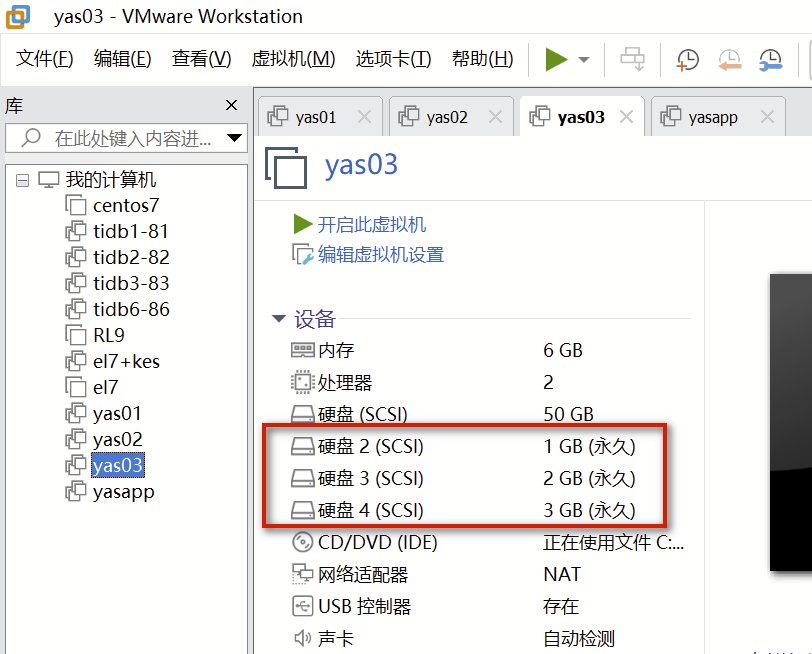This screenshot has width=812, height=654.
Task: Select el7 virtual machine in library
Action: pos(106,387)
